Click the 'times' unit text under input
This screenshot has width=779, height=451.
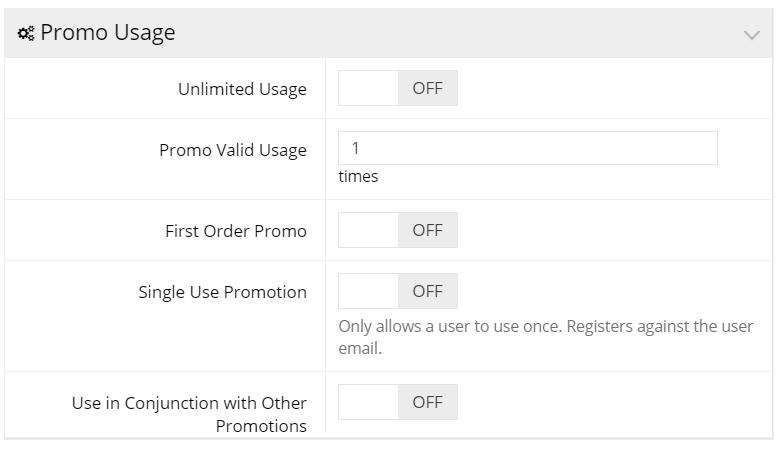click(358, 176)
